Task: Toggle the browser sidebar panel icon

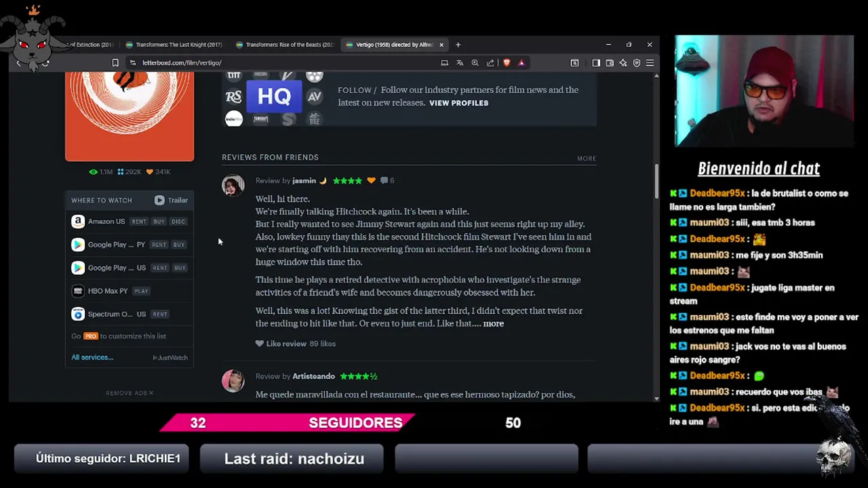Action: [x=596, y=63]
